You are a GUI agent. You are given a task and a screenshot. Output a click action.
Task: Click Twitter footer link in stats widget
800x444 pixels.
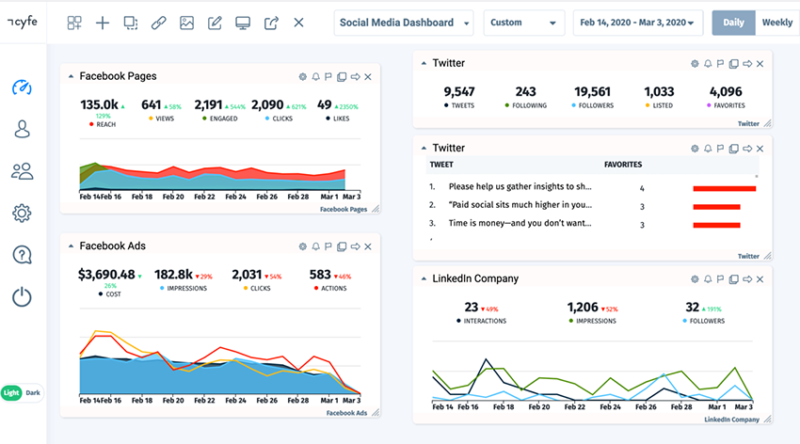click(x=748, y=124)
